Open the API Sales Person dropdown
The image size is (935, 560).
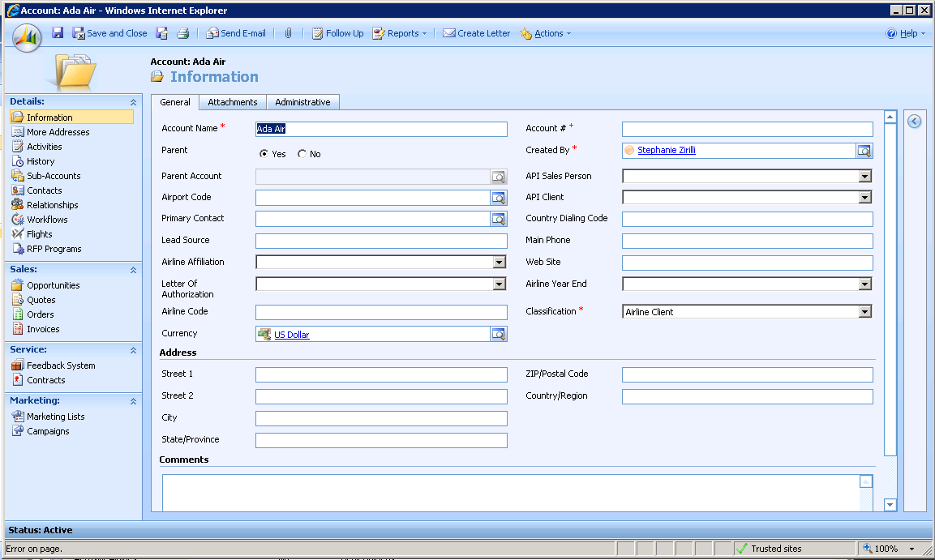[864, 177]
